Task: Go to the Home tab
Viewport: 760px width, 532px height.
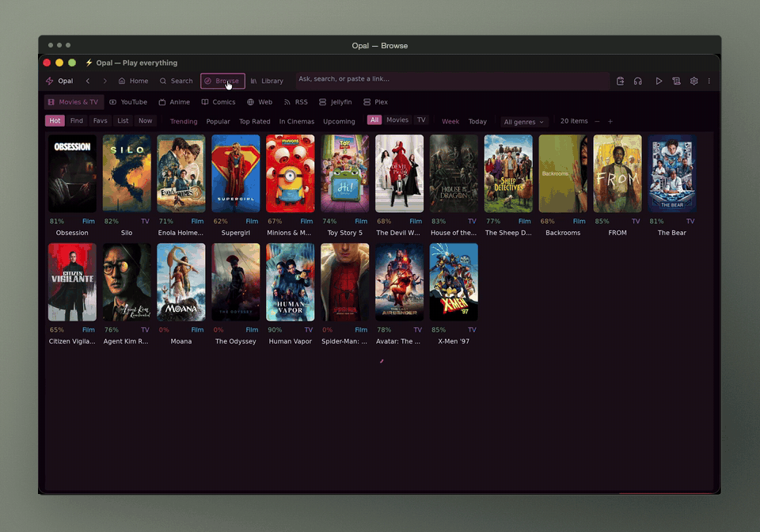Action: point(133,81)
